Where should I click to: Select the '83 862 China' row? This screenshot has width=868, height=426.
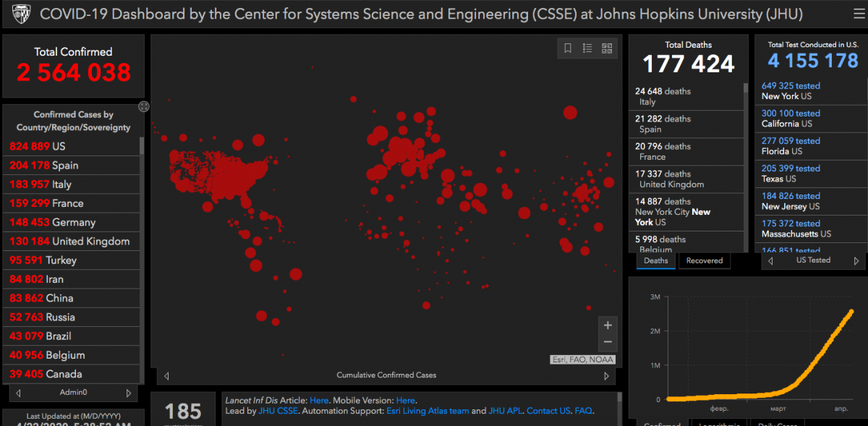point(71,298)
